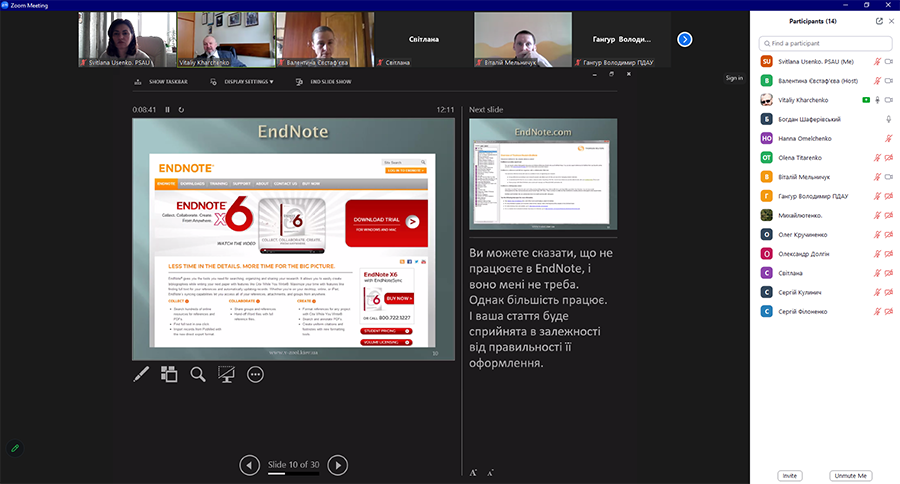The image size is (900, 484).
Task: Select the pen and laser pointer tool
Action: point(141,374)
